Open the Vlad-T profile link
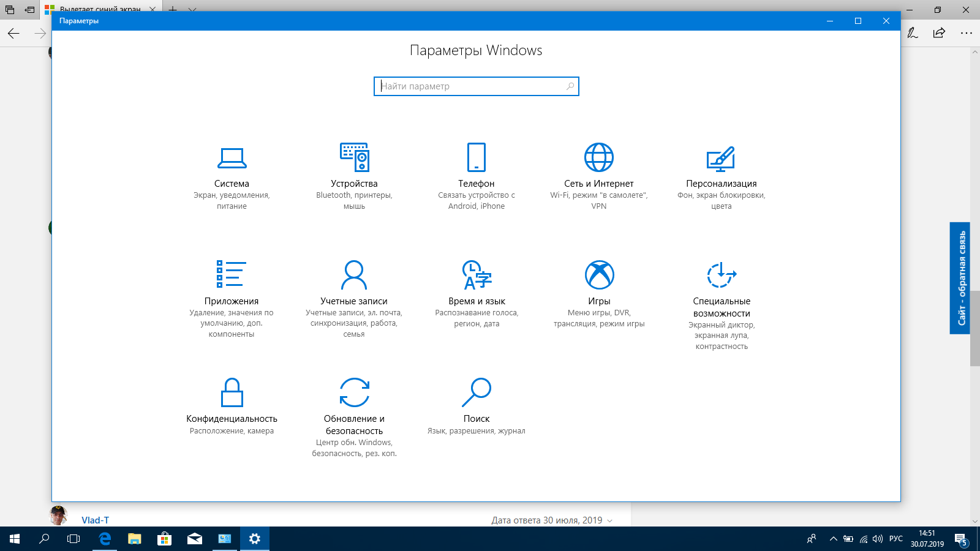980x551 pixels. tap(95, 520)
